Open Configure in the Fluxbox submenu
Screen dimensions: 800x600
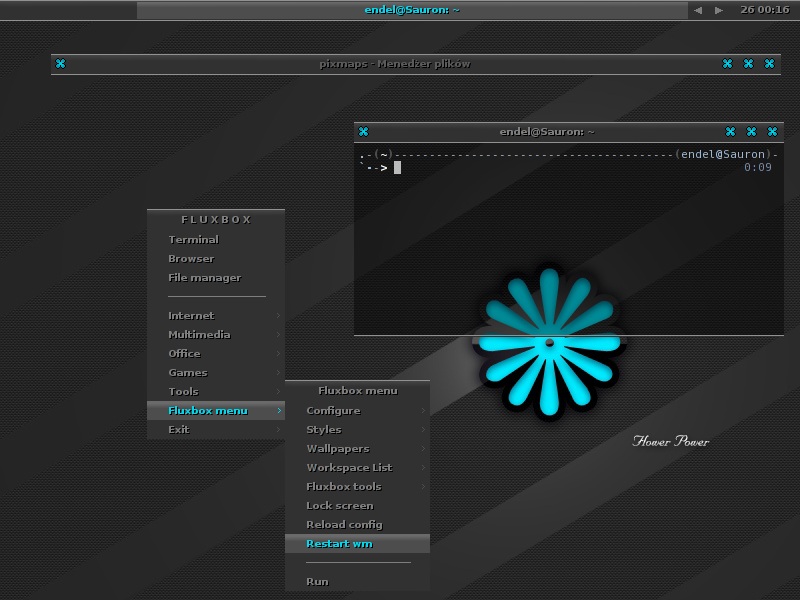357,411
